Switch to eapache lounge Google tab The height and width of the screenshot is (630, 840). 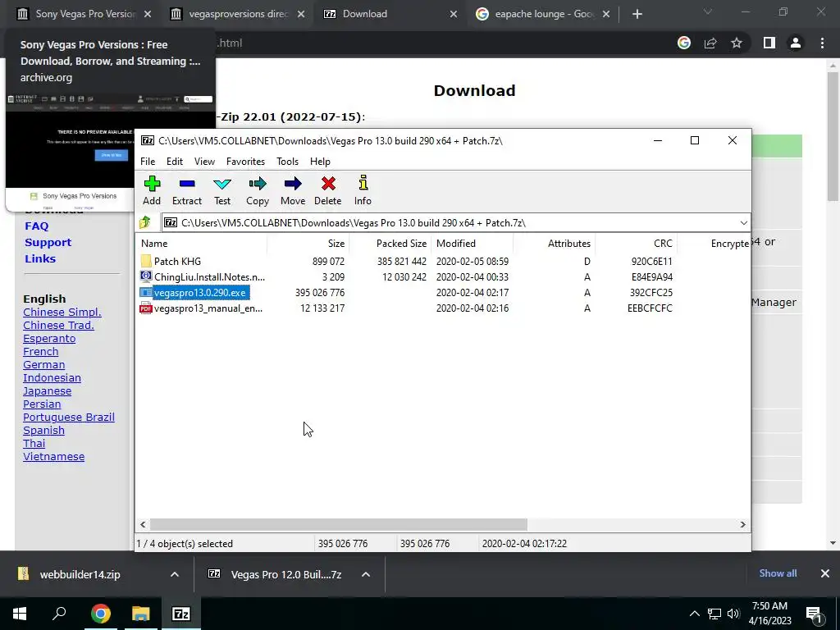pyautogui.click(x=543, y=14)
